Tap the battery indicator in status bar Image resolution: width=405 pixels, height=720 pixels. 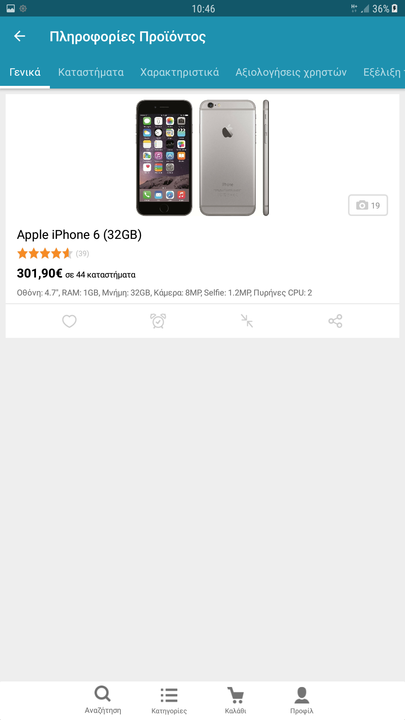(394, 8)
